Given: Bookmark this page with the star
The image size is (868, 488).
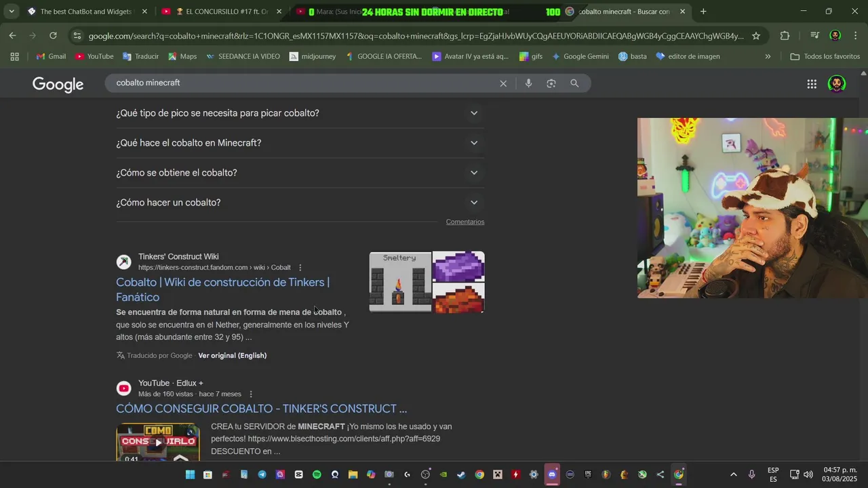Looking at the screenshot, I should pyautogui.click(x=756, y=36).
